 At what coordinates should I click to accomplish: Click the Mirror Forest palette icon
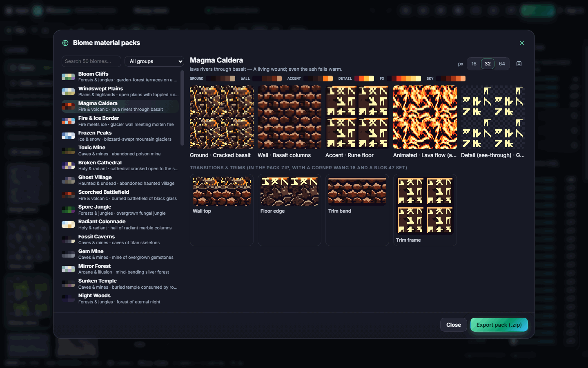pos(68,269)
